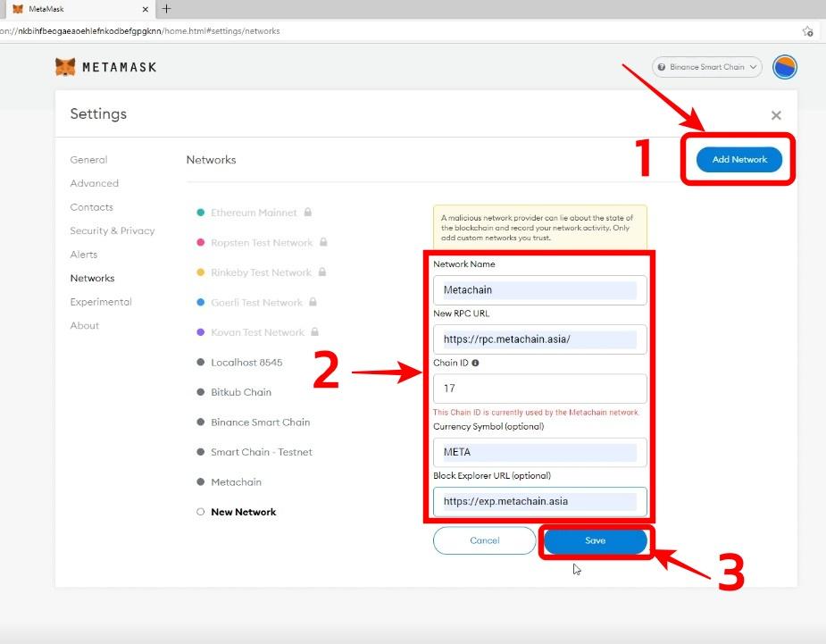
Task: Select Ethereum Mainnet in network list
Action: [x=254, y=213]
